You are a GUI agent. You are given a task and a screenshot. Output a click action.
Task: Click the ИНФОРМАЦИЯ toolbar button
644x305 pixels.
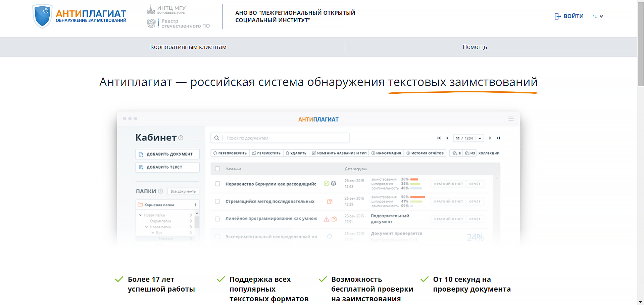tap(386, 153)
